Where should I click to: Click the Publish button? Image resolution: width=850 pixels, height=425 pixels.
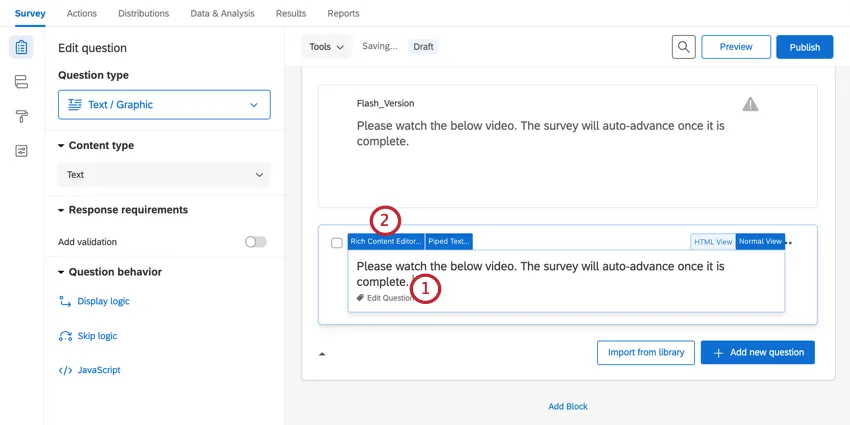click(x=804, y=47)
